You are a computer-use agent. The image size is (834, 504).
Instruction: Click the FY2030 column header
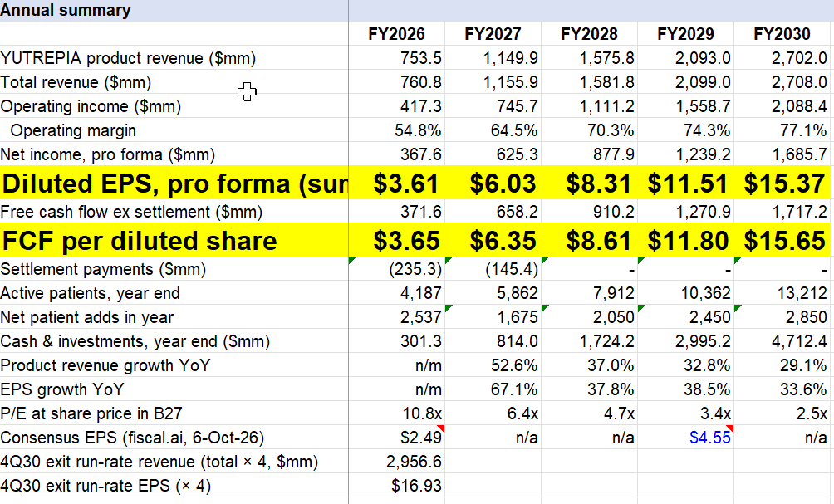click(x=782, y=33)
